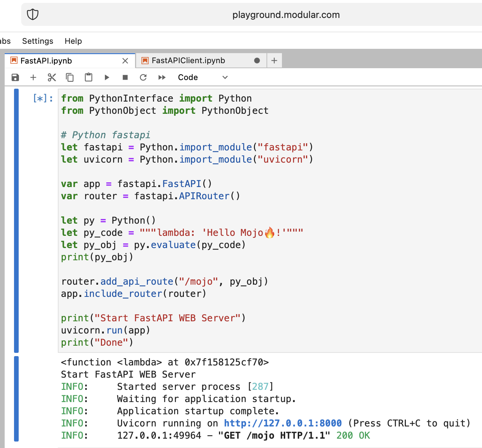The image size is (482, 448).
Task: Select the FastAPI.ipynb tab
Action: [46, 61]
